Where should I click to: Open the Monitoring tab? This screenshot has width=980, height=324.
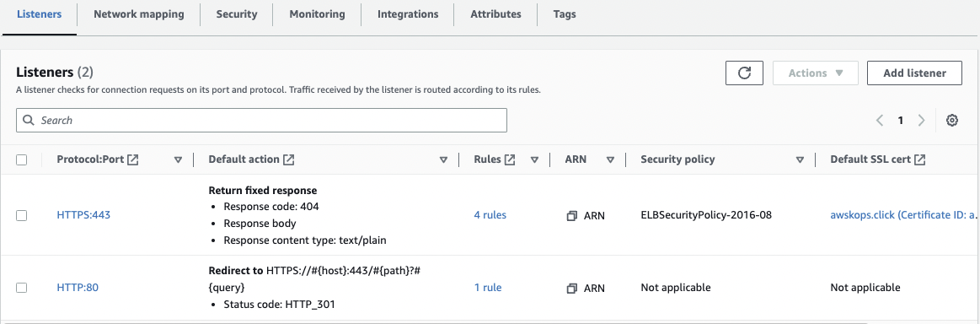(317, 13)
